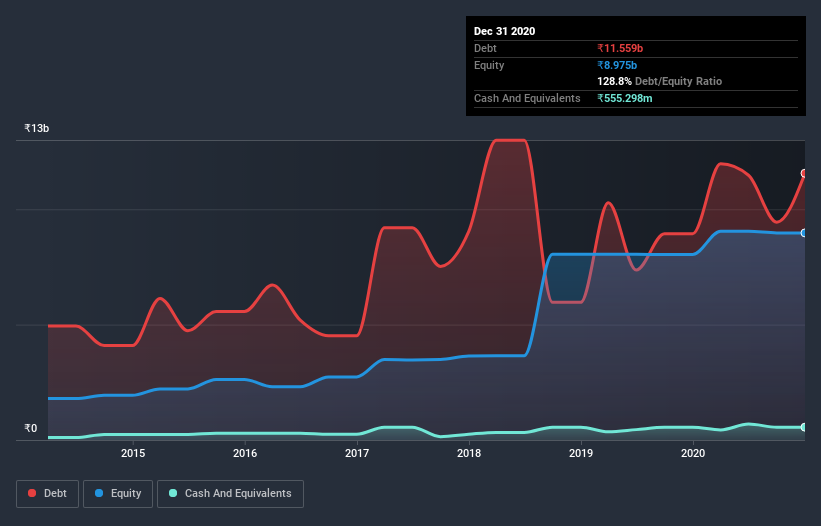Click the 2020 x-axis label
This screenshot has height=526, width=821.
(693, 453)
